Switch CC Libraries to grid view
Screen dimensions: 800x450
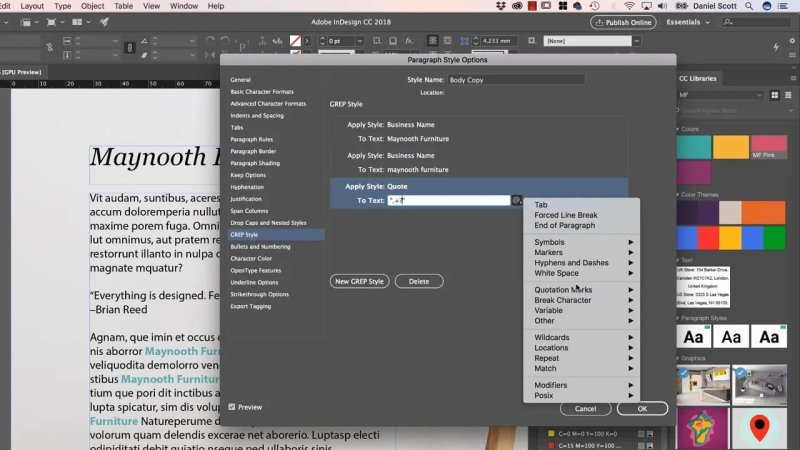coord(774,95)
